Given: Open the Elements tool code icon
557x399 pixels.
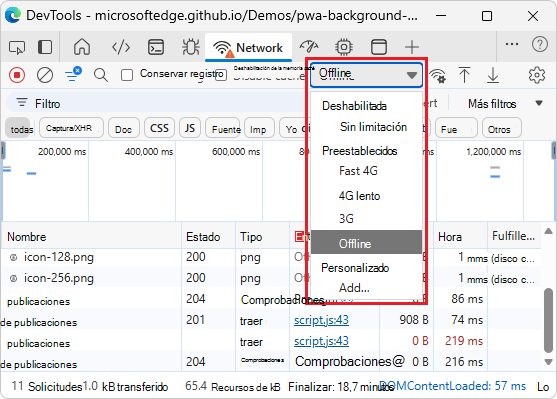Looking at the screenshot, I should click(x=121, y=47).
